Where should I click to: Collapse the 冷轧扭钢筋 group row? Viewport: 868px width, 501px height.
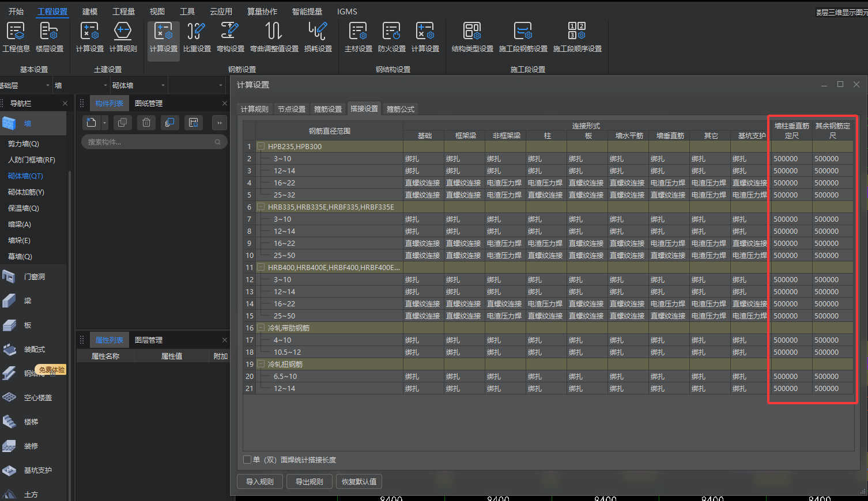click(261, 364)
